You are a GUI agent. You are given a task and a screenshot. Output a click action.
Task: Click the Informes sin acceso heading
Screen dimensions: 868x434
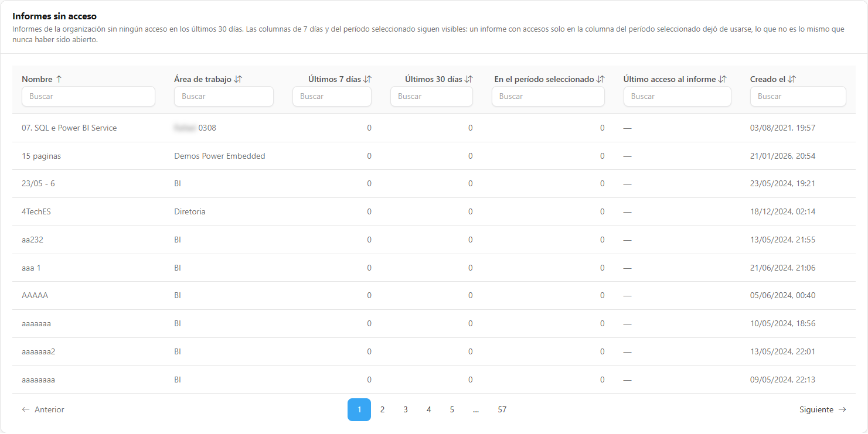coord(55,16)
